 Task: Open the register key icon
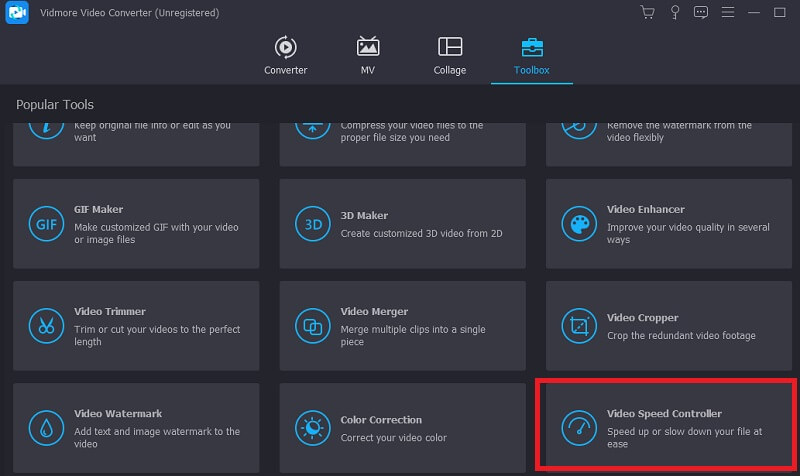coord(674,12)
